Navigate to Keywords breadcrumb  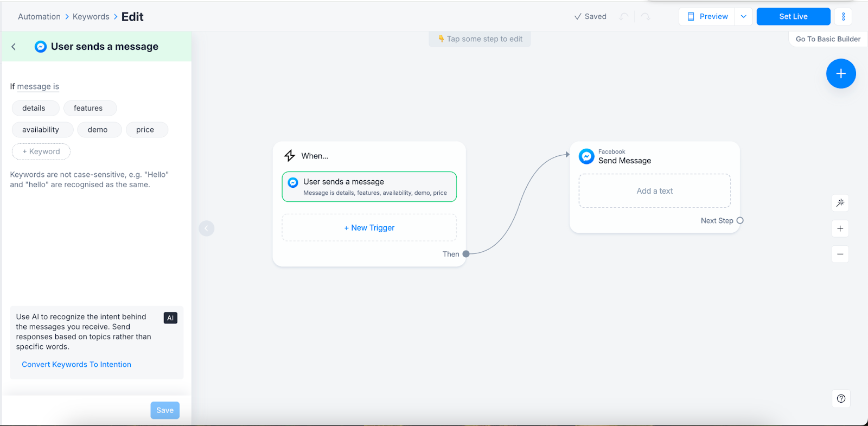[91, 17]
